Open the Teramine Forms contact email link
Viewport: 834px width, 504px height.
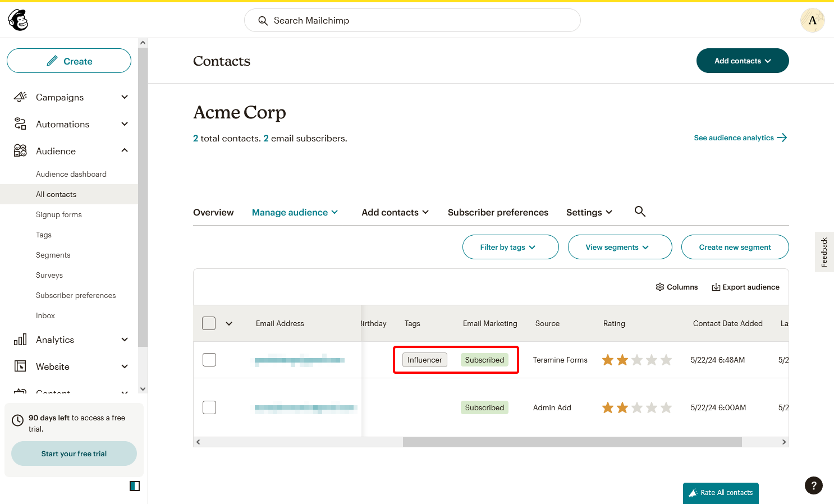click(300, 360)
